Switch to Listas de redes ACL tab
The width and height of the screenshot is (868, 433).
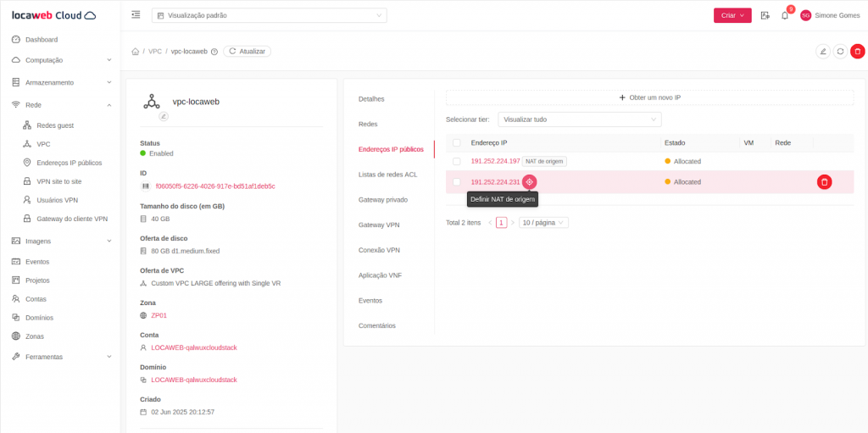[388, 175]
